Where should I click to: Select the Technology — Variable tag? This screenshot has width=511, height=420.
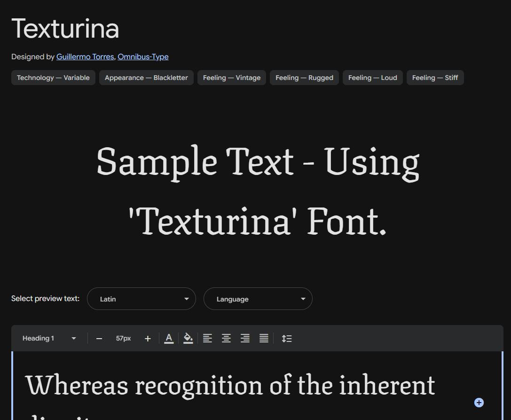click(x=54, y=78)
